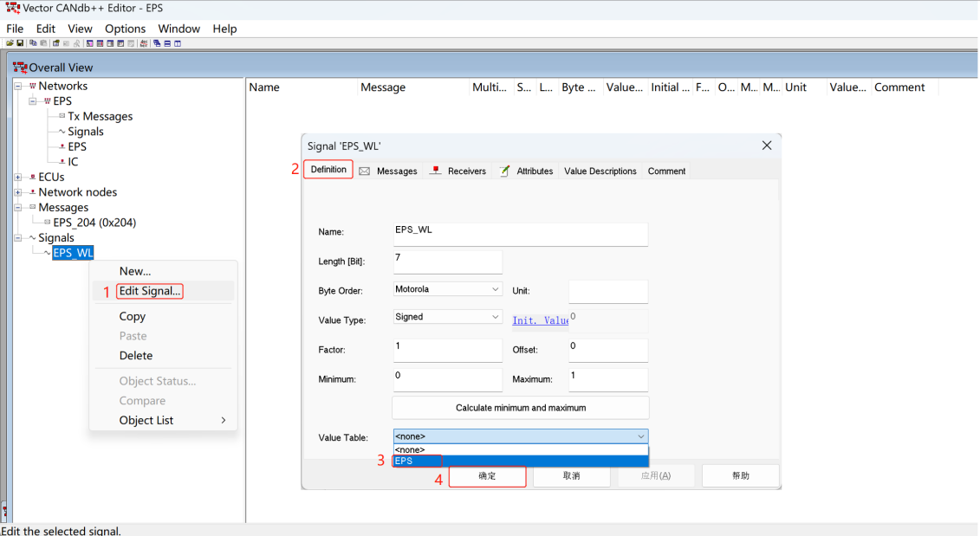Select Edit Signal... in context menu
Viewport: 980px width, 536px height.
[150, 291]
